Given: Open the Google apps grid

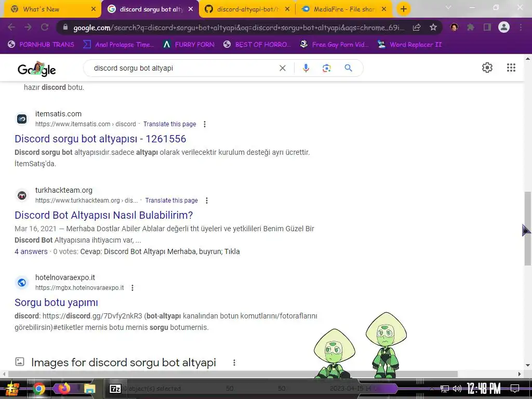Looking at the screenshot, I should [511, 68].
